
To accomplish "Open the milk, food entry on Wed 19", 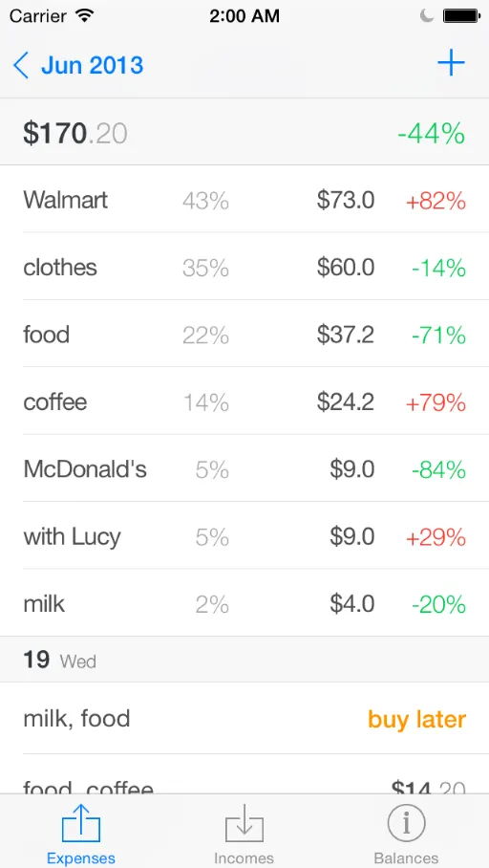I will (x=244, y=719).
